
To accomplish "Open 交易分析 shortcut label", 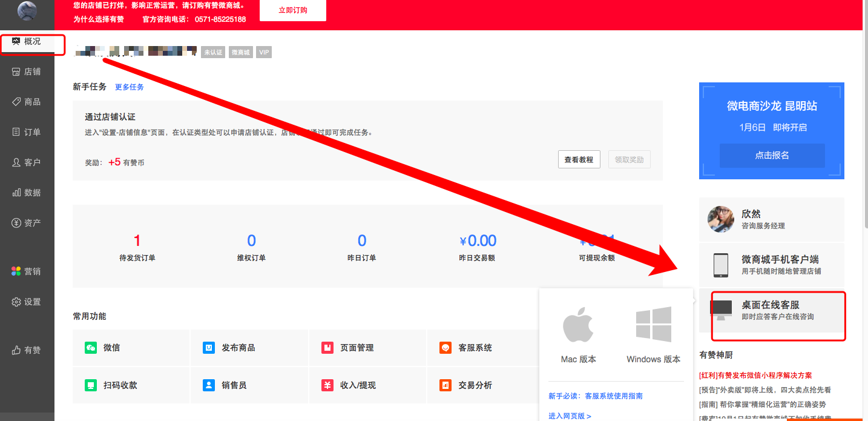I will point(475,385).
